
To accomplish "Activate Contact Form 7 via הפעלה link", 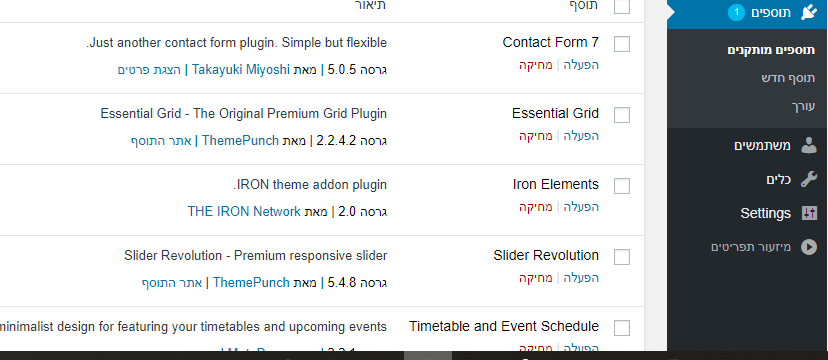I will click(x=581, y=65).
